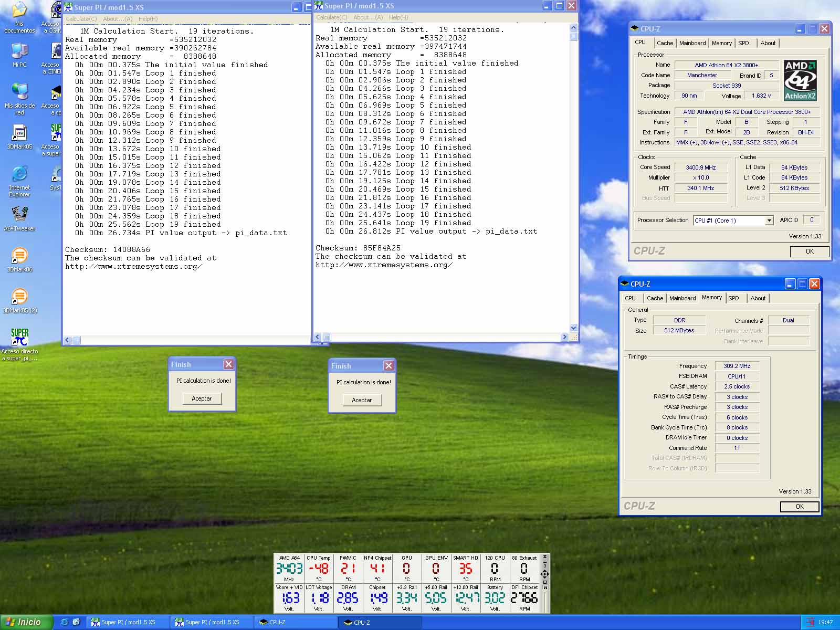Image resolution: width=840 pixels, height=630 pixels.
Task: Open About...(A) menu in left Super PI
Action: pos(118,19)
